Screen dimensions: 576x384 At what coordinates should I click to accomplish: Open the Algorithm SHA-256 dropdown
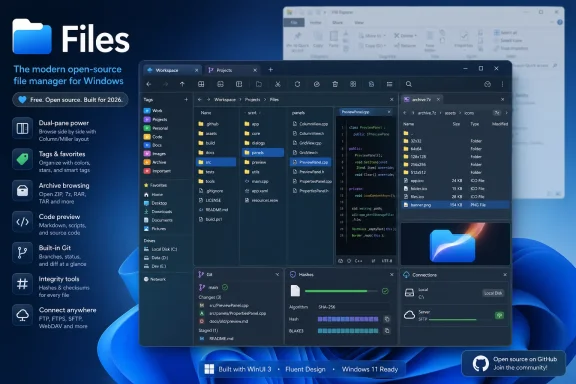click(353, 307)
